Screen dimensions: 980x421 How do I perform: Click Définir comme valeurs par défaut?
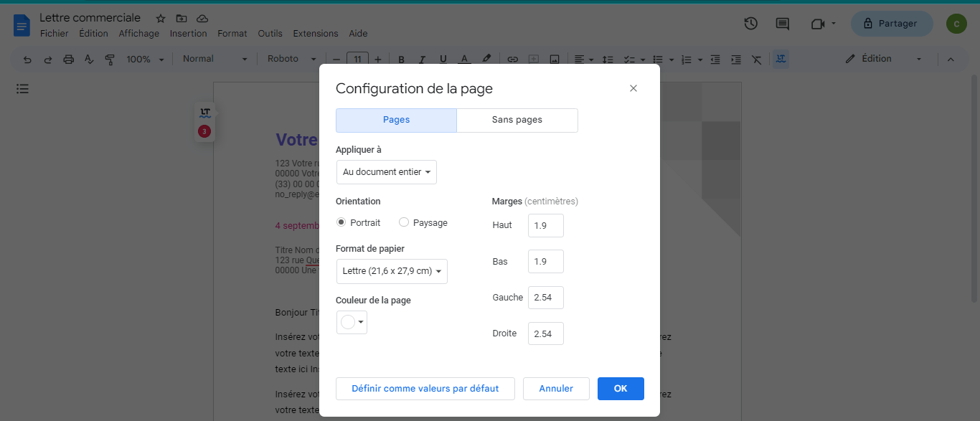(x=425, y=388)
